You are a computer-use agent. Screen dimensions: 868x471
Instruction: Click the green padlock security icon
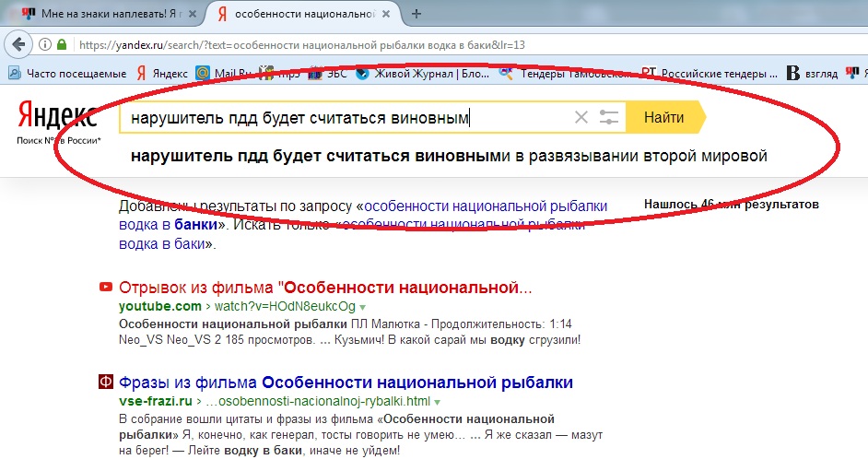62,44
